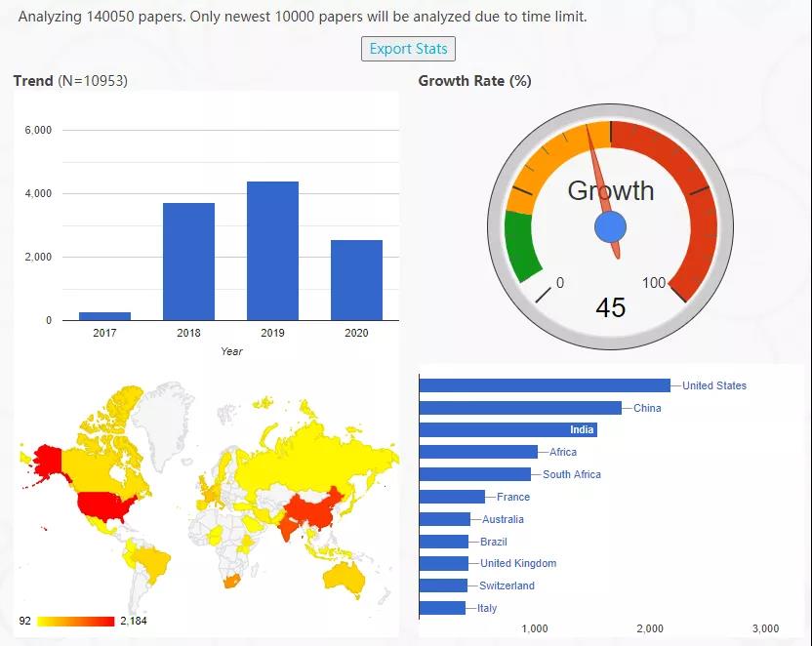
Task: Select the Switzerland bar in country chart
Action: pos(443,585)
